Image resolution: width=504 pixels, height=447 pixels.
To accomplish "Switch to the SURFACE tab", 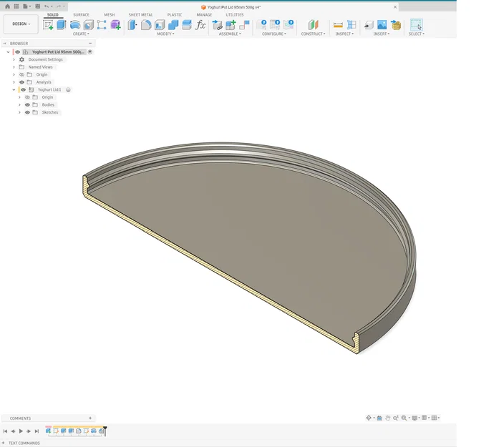I will (81, 15).
